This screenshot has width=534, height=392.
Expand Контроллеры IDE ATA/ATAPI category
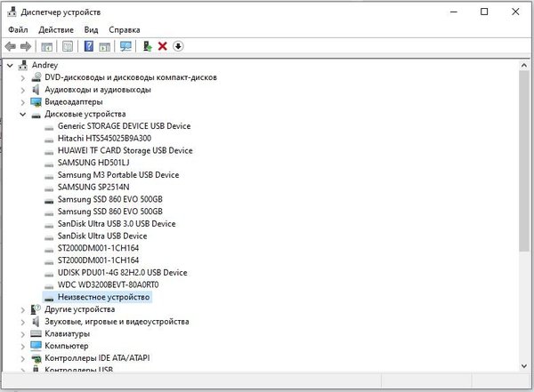(x=23, y=358)
